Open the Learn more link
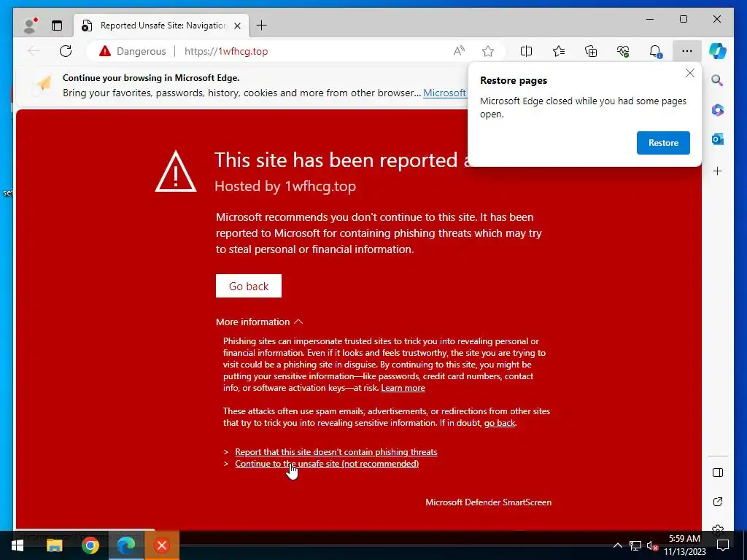 pos(403,388)
